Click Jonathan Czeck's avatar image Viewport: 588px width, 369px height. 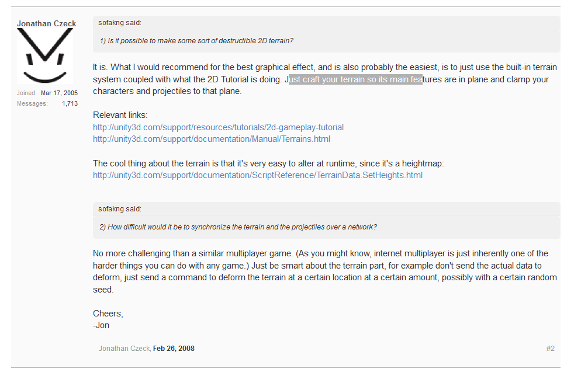pos(45,56)
